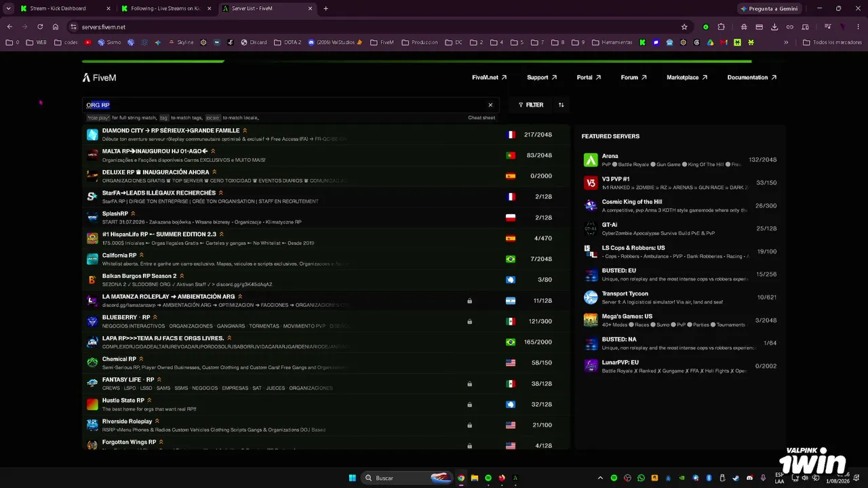
Task: Bookmark this page with the star icon
Action: pos(684,27)
